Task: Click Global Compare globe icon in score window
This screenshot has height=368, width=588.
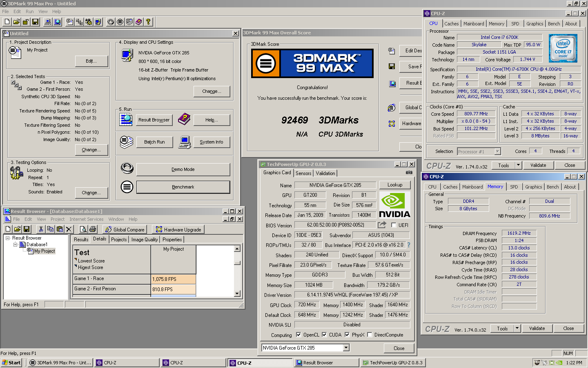Action: click(x=392, y=108)
